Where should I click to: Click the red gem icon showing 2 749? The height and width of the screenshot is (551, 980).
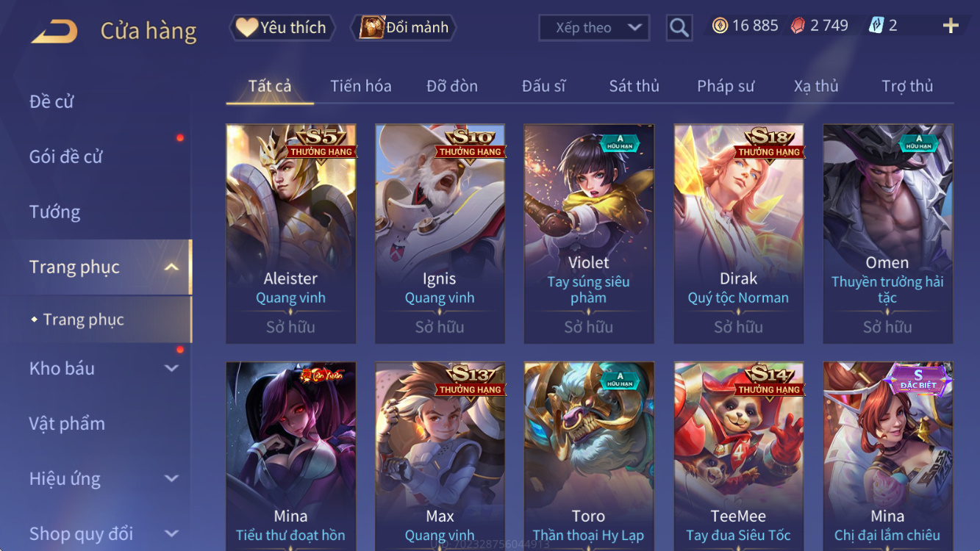click(798, 26)
